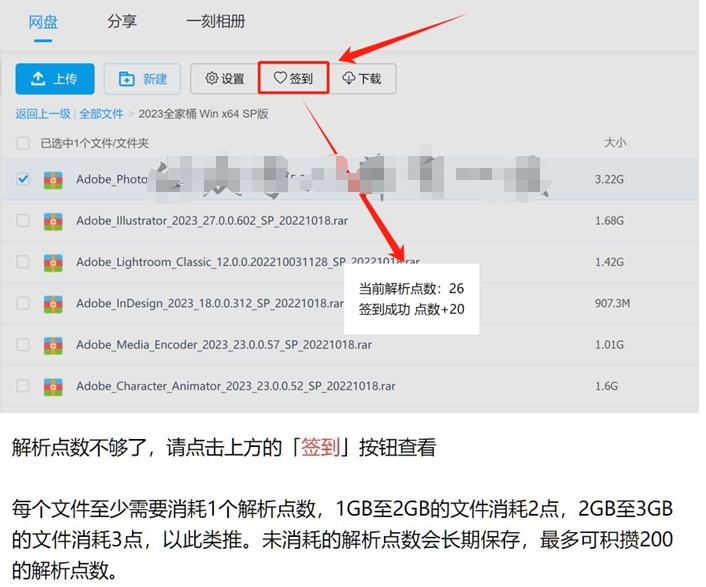Image resolution: width=706 pixels, height=587 pixels.
Task: Click the 已选中1个文件/文件夹 label
Action: (95, 143)
